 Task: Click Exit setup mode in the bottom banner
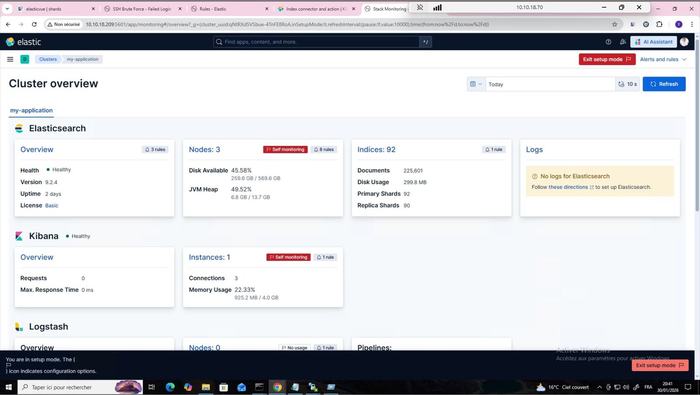[660, 365]
